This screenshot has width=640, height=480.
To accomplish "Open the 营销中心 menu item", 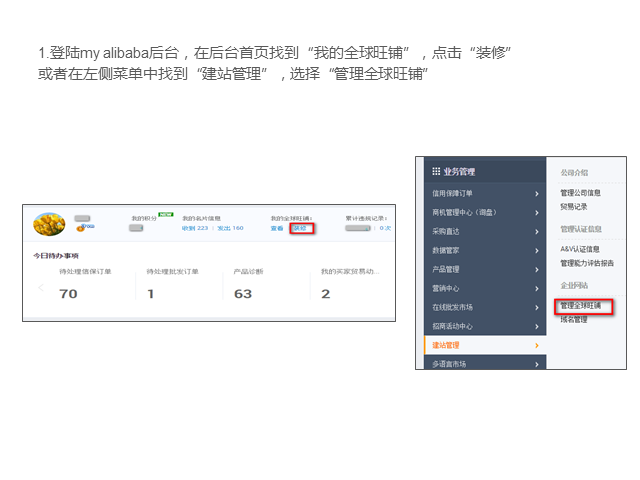I will (485, 289).
